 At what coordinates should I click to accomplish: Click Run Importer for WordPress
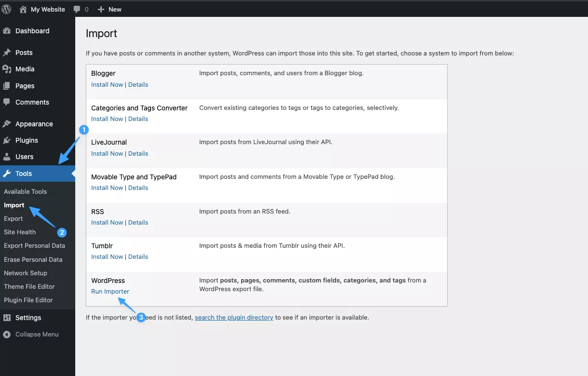point(110,291)
